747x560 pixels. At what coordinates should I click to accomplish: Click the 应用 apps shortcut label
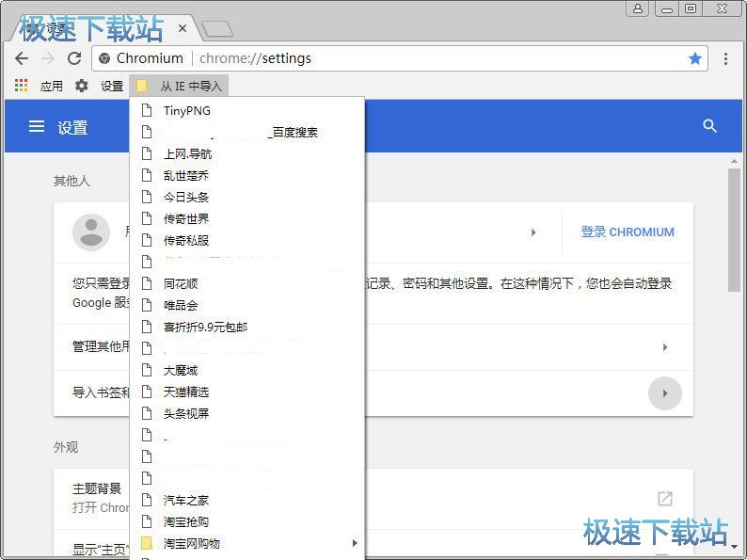pos(52,87)
